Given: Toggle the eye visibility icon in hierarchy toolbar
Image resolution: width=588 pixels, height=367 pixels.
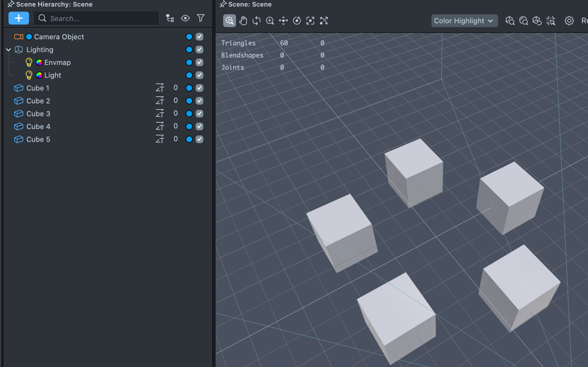Looking at the screenshot, I should (x=185, y=19).
